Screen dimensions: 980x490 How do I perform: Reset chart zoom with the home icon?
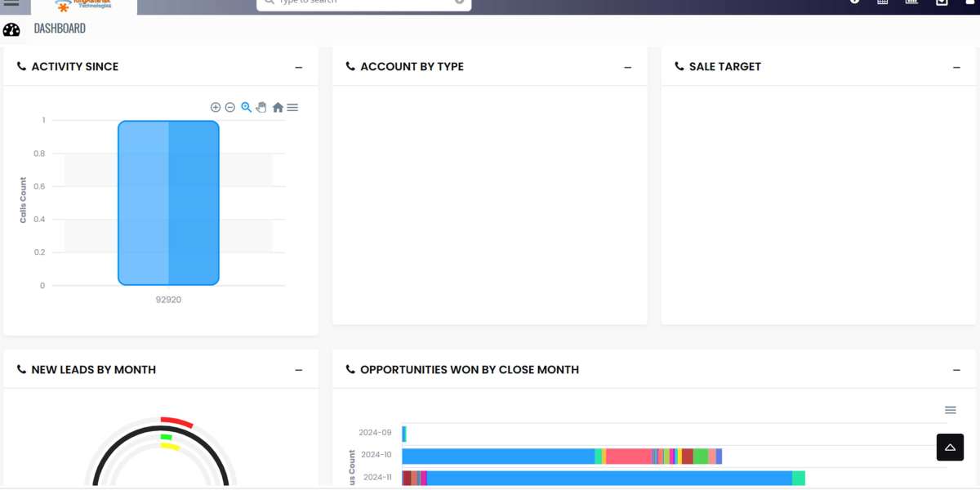tap(278, 107)
